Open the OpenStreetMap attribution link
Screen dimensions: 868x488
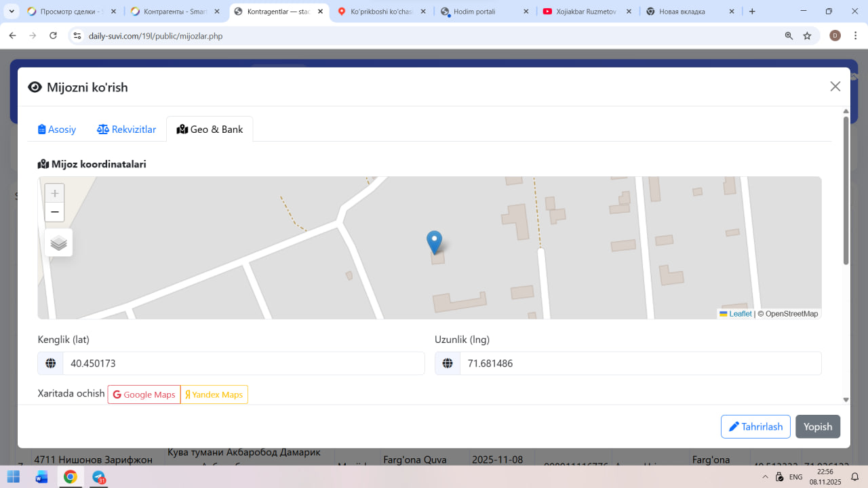click(x=792, y=314)
